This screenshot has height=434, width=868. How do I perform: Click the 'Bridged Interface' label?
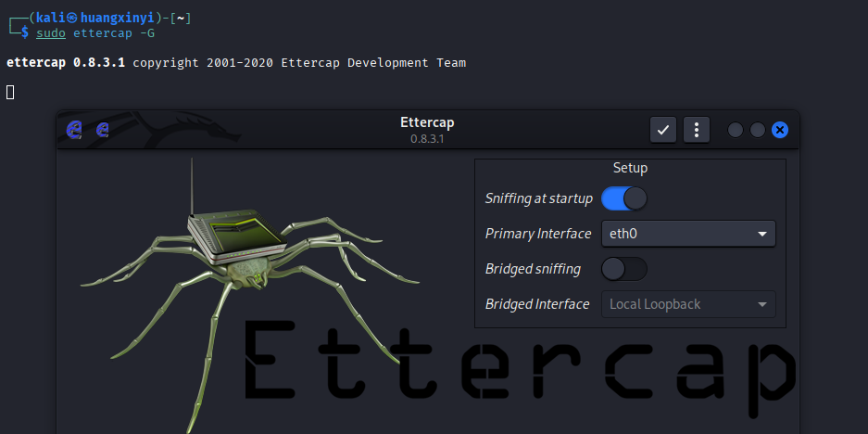coord(537,304)
